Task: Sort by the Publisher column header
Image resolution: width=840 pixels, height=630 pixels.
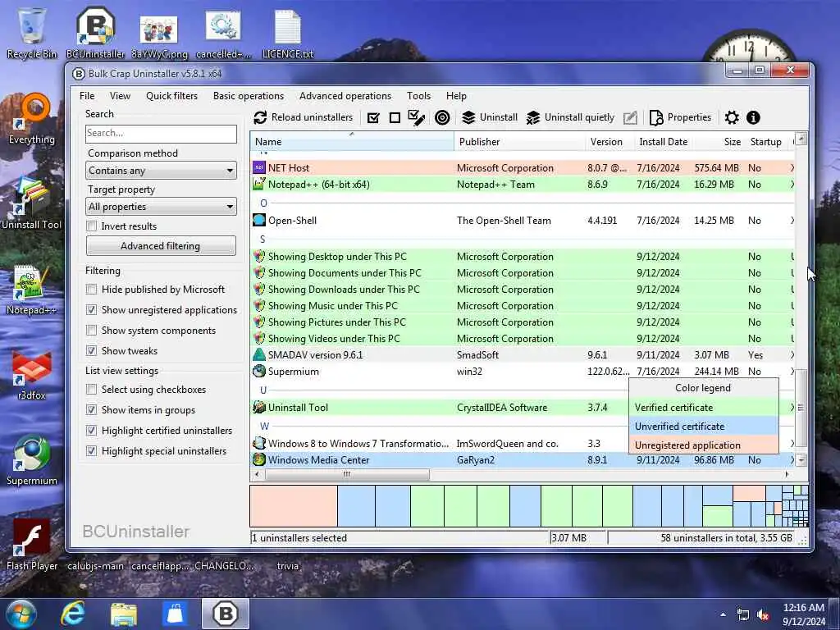Action: coord(519,141)
